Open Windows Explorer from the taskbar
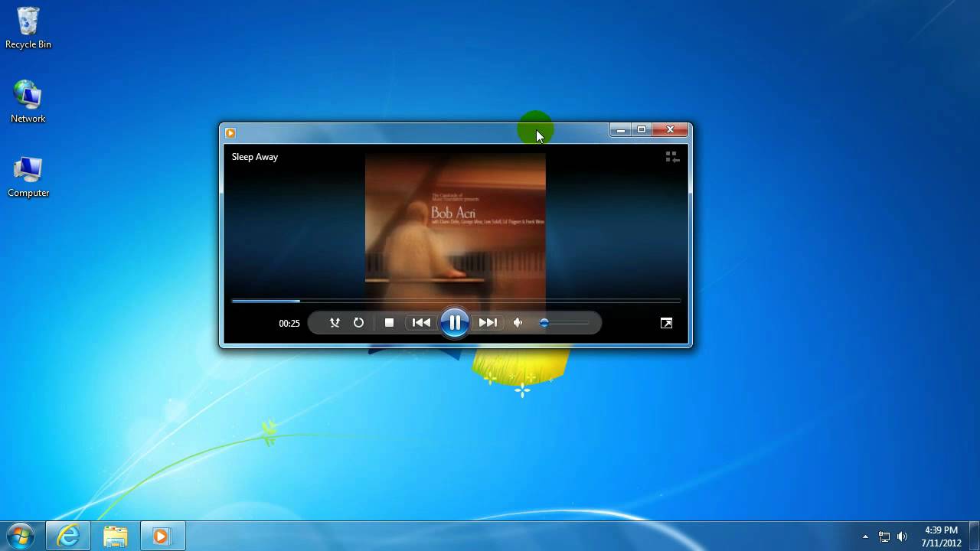980x551 pixels. tap(115, 536)
